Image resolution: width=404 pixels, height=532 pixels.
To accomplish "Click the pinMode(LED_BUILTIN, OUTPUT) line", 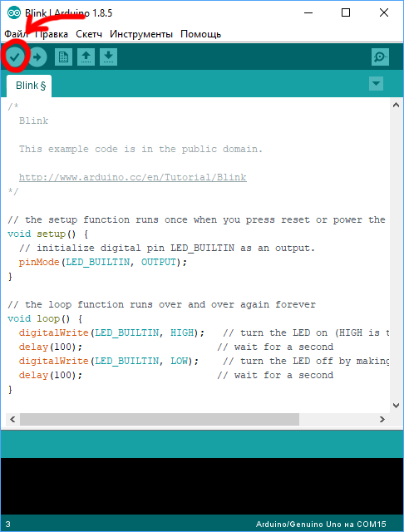I will click(103, 262).
